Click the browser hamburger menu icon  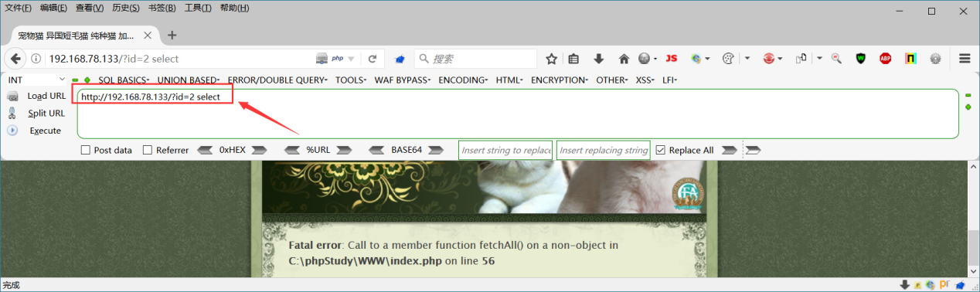(x=965, y=59)
